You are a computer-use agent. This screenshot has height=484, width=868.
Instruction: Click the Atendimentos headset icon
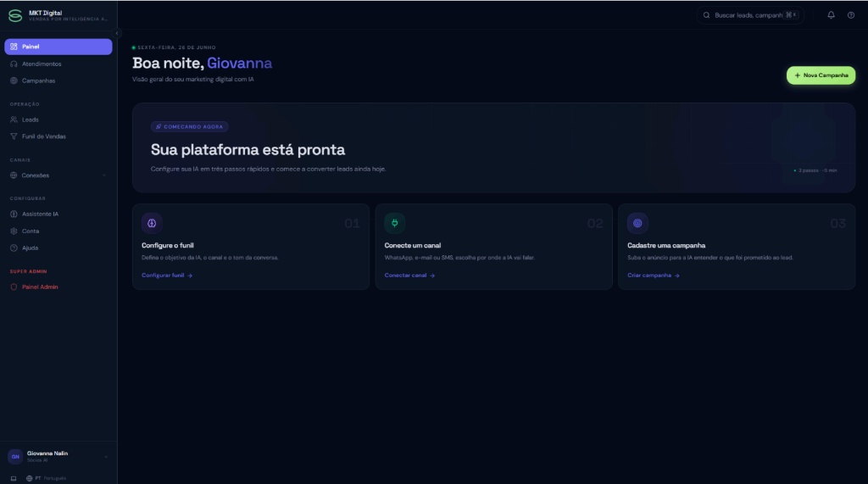click(14, 64)
